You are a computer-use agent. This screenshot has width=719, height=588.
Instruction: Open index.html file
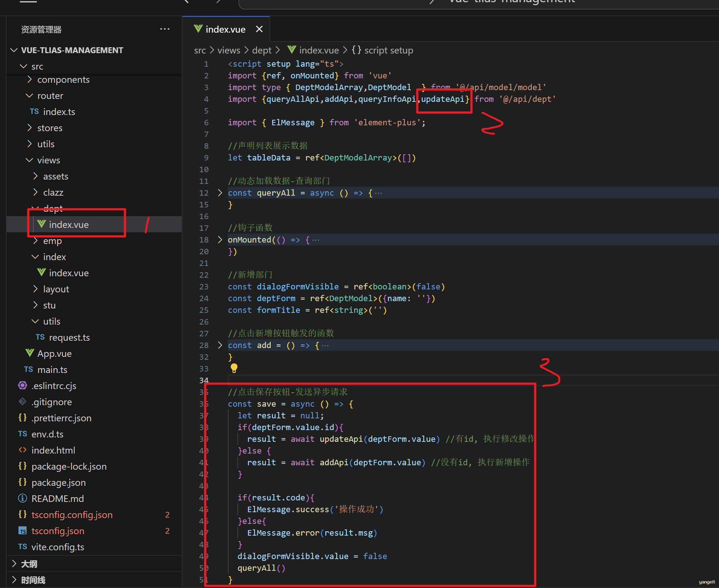53,450
